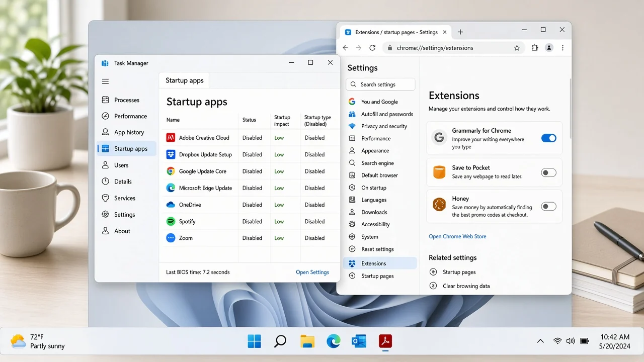Open Outlook from the taskbar
The image size is (644, 362).
coord(359,341)
